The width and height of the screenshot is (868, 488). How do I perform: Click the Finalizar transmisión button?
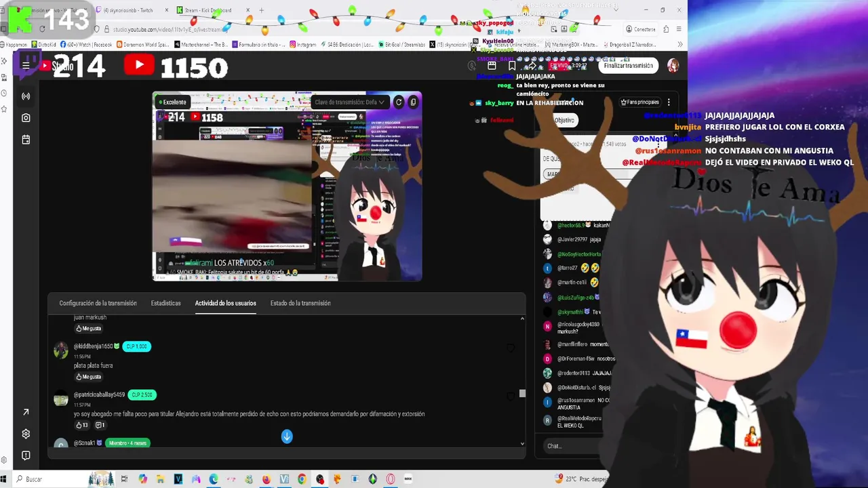tap(629, 66)
